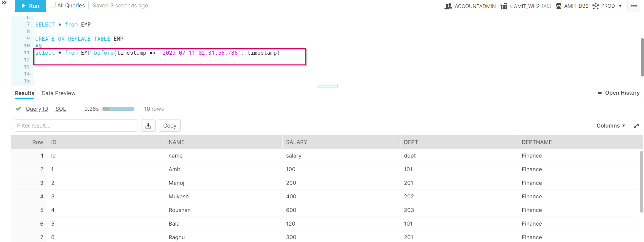
Task: Select the cell containing 'name' in row 1
Action: coord(223,156)
